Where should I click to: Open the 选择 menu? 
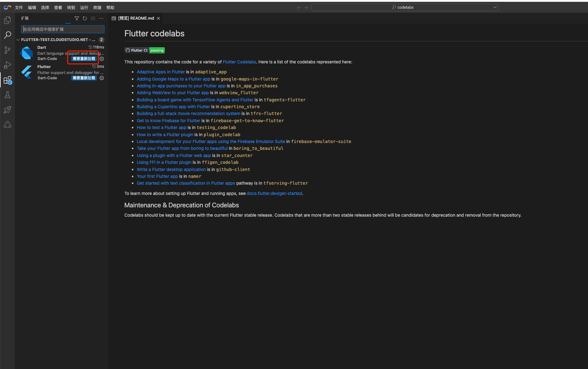(45, 7)
